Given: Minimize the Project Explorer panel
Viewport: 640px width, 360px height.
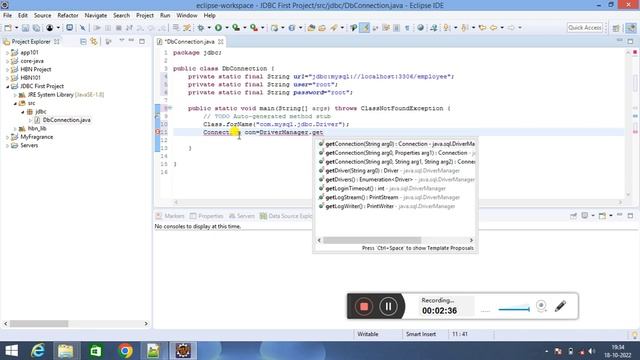Looking at the screenshot, I should tap(131, 41).
